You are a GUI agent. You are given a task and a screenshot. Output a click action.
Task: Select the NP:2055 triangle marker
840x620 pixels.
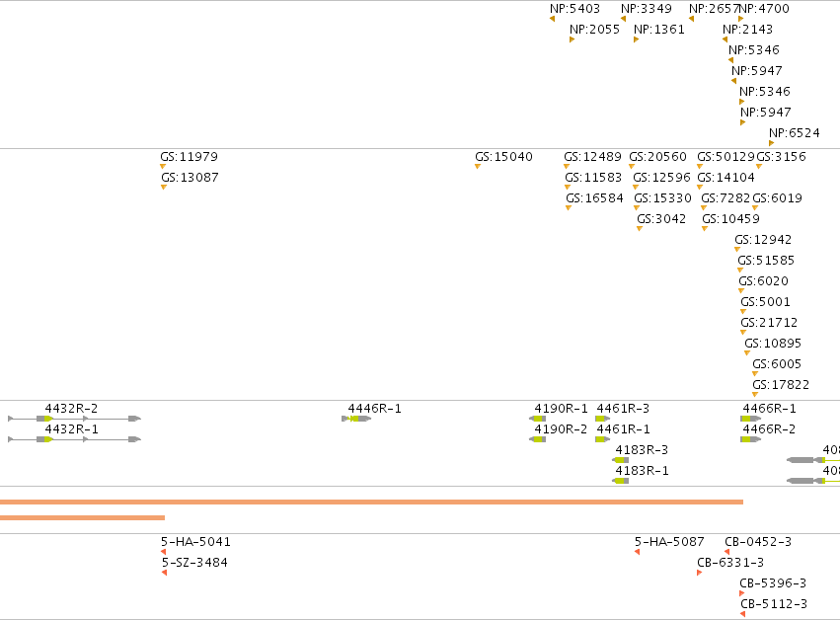pyautogui.click(x=573, y=39)
